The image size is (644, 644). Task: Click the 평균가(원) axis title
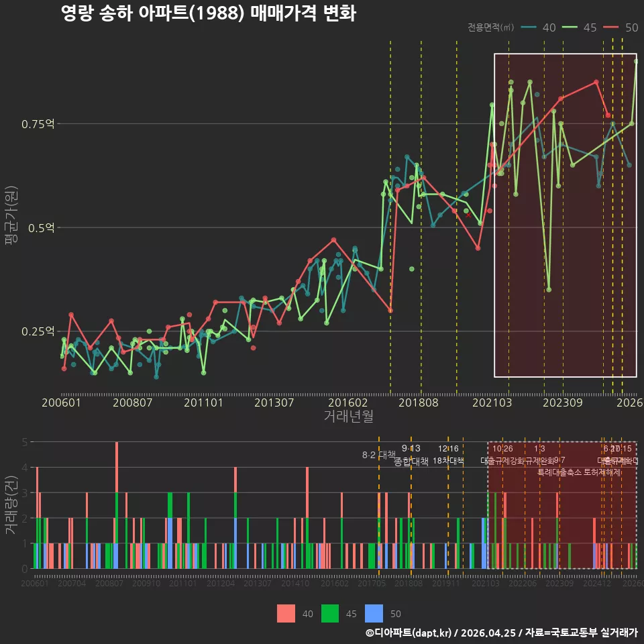point(11,215)
